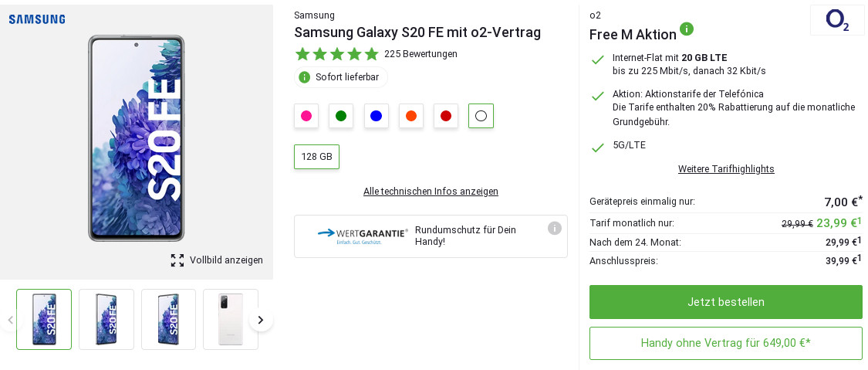Choose Handy ohne Vertrag für 649,00 €

(725, 343)
